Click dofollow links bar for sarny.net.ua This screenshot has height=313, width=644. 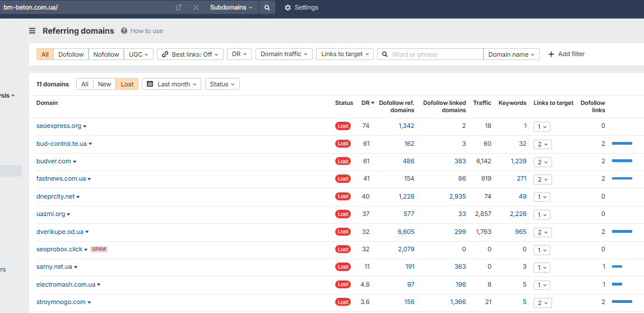point(617,266)
